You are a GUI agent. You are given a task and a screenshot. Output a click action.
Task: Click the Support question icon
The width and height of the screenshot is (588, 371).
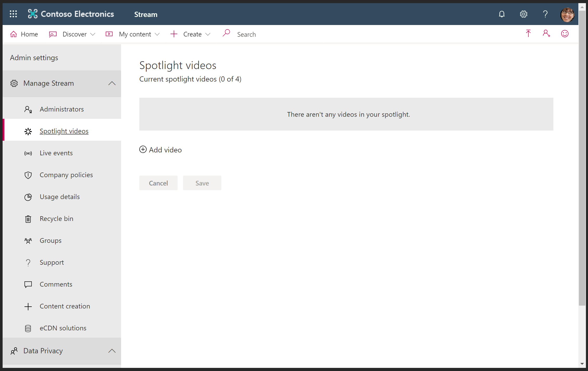click(28, 263)
